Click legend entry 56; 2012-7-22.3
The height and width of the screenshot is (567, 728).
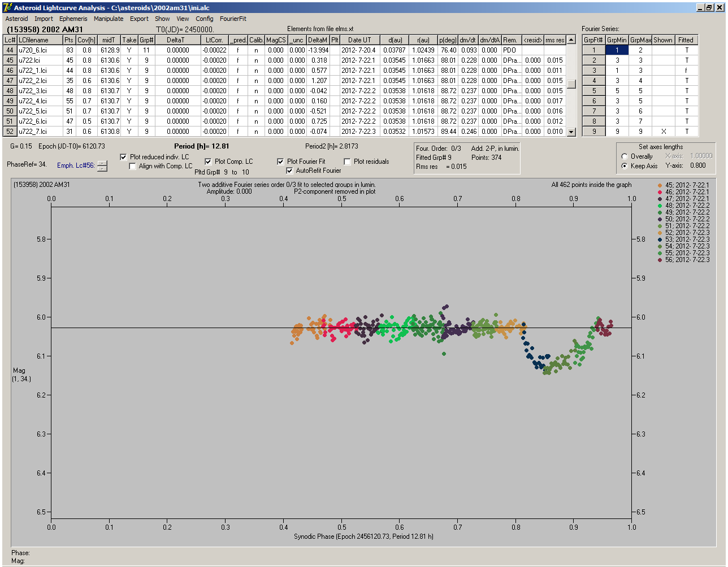[684, 260]
